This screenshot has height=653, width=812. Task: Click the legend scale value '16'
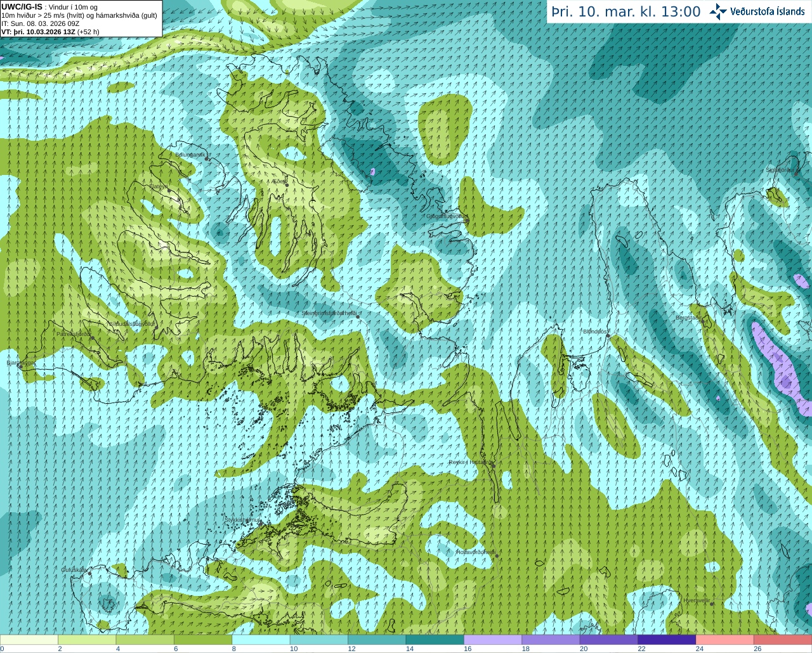click(x=468, y=649)
